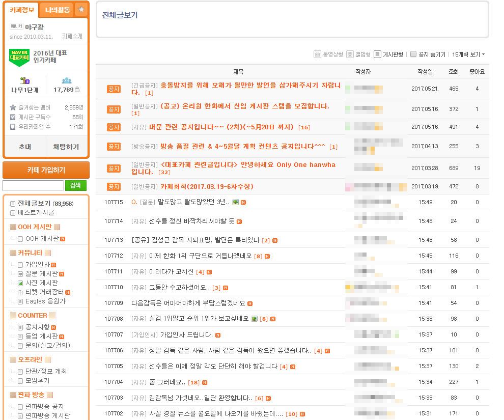The width and height of the screenshot is (504, 420).
Task: Switch to 동영상형 video view icon
Action: click(317, 54)
